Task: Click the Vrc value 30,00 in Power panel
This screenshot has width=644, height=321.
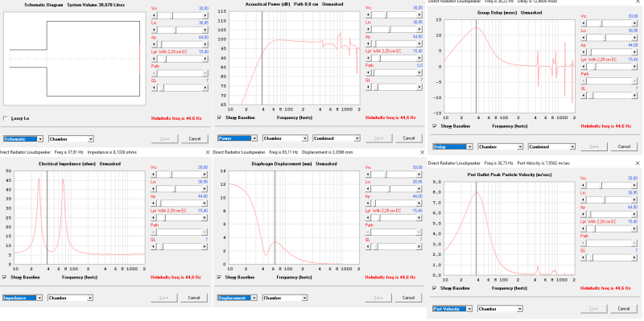Action: 417,8
